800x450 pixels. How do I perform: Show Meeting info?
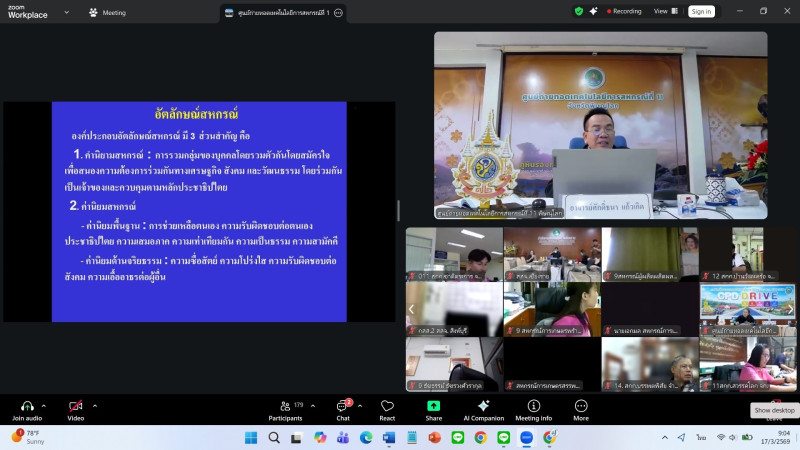pyautogui.click(x=533, y=406)
